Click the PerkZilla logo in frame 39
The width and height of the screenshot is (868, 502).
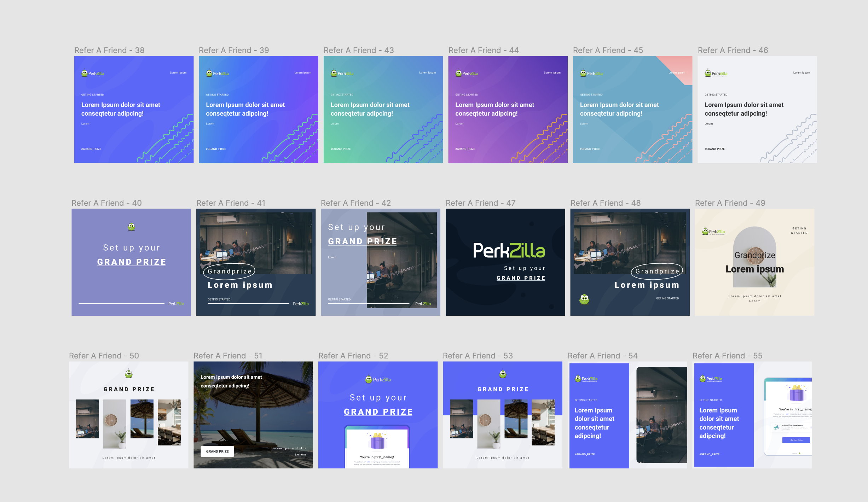click(218, 73)
